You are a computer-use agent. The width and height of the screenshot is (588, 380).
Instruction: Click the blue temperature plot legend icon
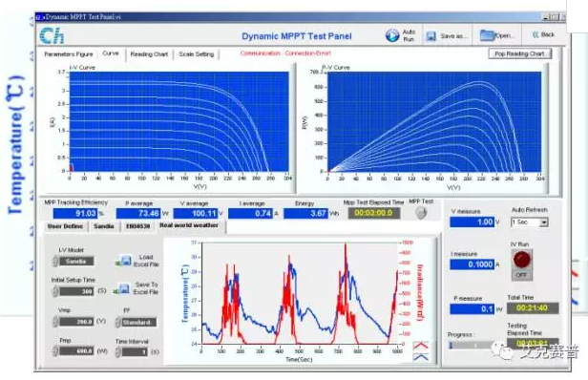tap(421, 357)
